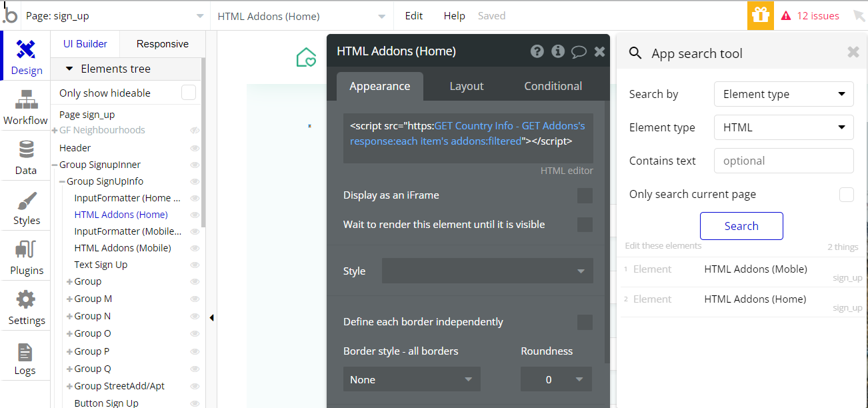Click the Contains text optional field
The height and width of the screenshot is (408, 868).
pyautogui.click(x=784, y=161)
